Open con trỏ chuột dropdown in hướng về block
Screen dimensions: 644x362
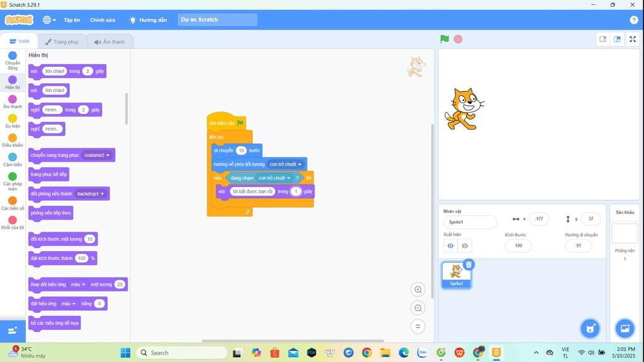pyautogui.click(x=286, y=164)
